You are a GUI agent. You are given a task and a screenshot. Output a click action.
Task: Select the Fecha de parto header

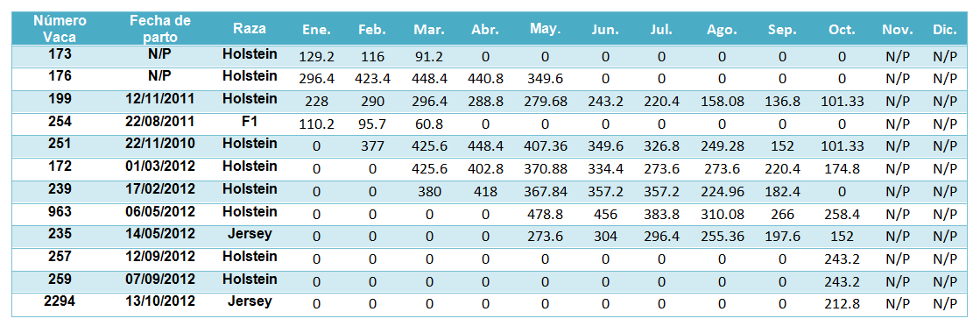(x=160, y=28)
